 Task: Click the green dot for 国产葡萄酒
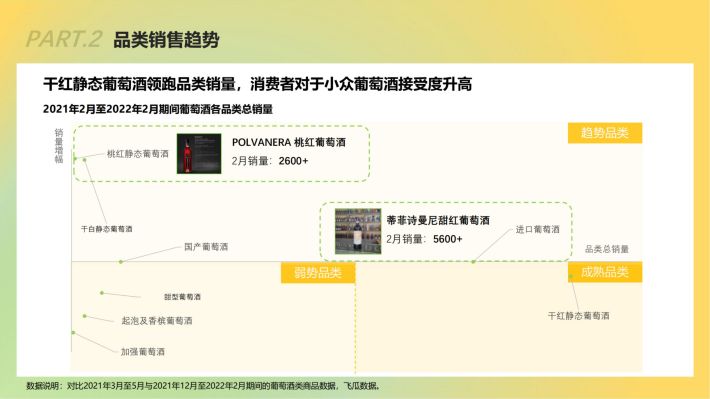point(120,262)
